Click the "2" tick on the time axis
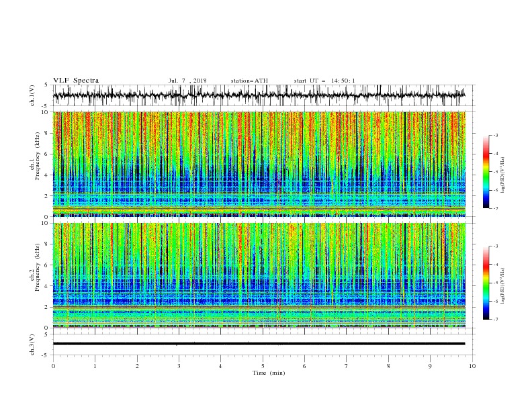This screenshot has height=411, width=532. click(137, 366)
